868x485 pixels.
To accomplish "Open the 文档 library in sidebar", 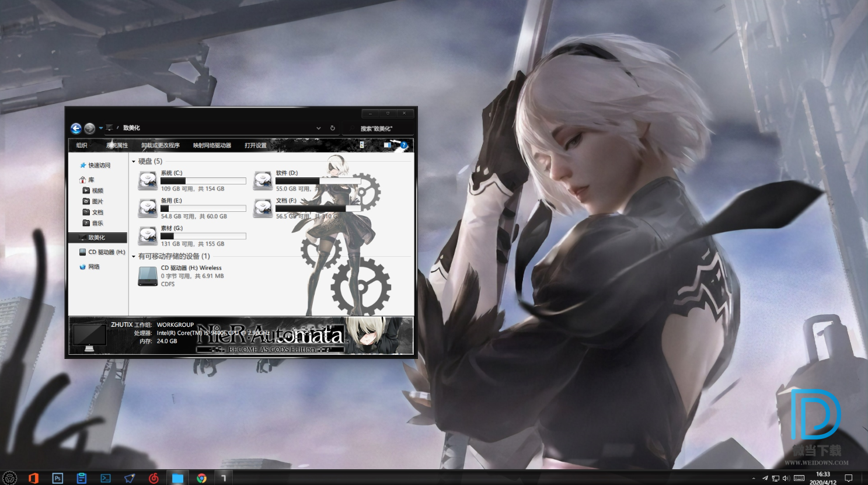I will coord(93,212).
